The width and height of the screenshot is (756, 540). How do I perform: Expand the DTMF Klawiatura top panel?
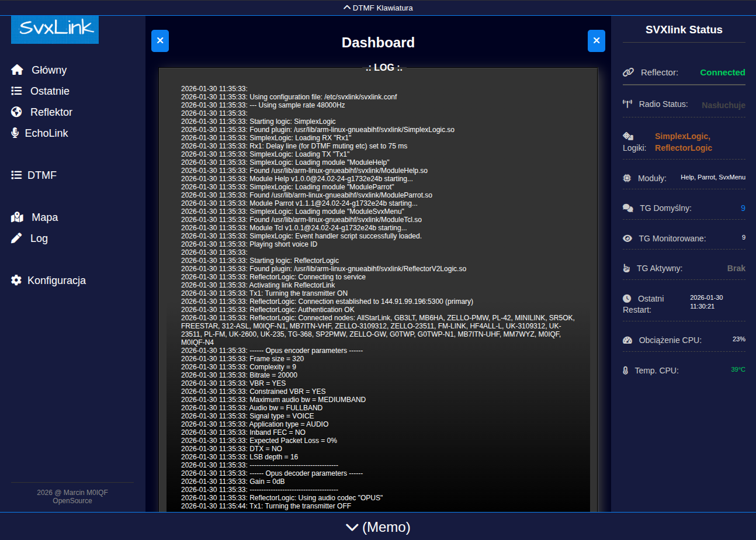[x=378, y=8]
